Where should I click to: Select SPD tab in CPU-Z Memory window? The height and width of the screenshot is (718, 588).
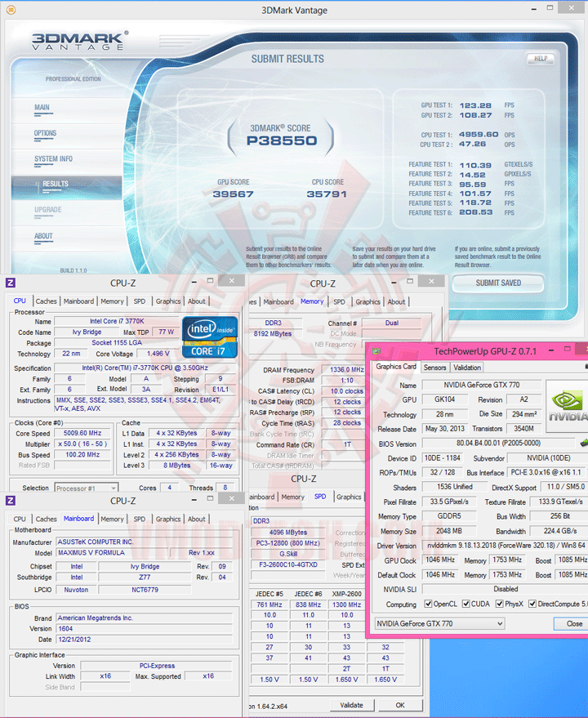[340, 301]
